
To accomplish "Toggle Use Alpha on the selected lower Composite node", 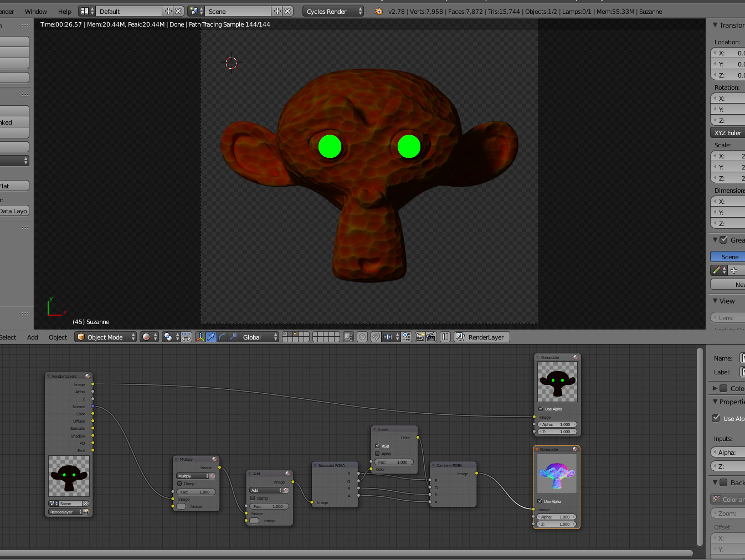I will point(540,501).
